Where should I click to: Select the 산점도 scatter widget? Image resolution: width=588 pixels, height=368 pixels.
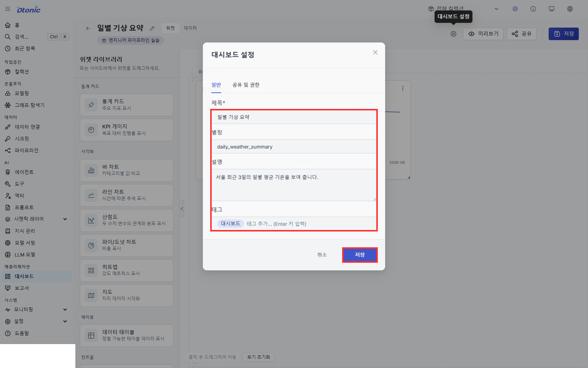tap(126, 220)
